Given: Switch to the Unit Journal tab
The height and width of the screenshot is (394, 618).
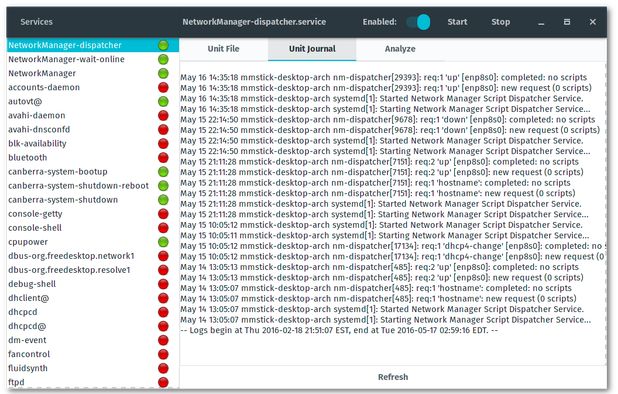Looking at the screenshot, I should pyautogui.click(x=312, y=49).
